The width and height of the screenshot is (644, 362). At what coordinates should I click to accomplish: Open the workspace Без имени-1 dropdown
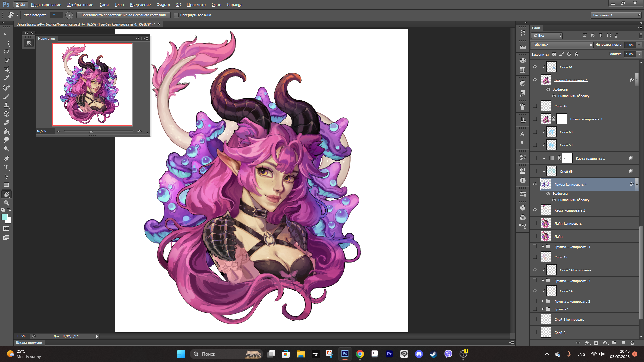click(x=616, y=15)
